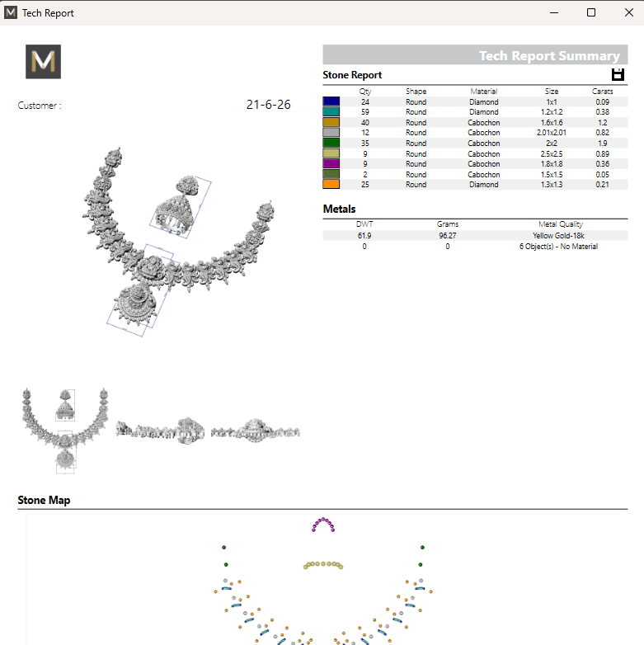Click Yellow Gold-18k metal quality
This screenshot has height=645, width=644.
pos(558,236)
